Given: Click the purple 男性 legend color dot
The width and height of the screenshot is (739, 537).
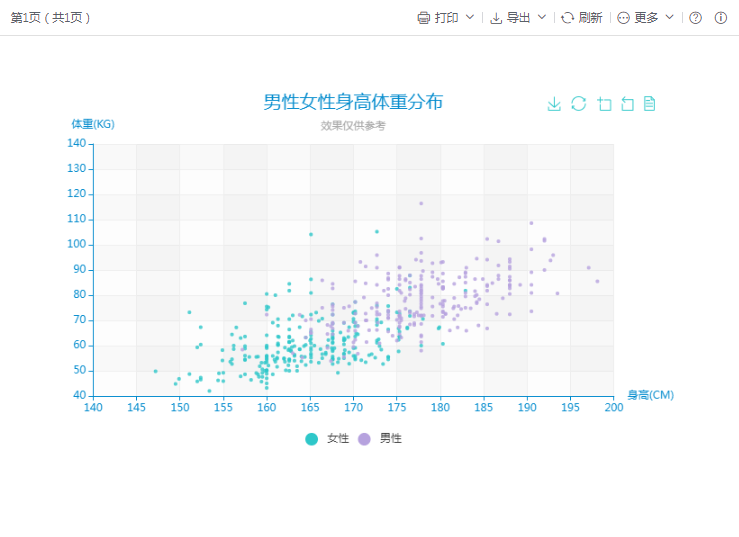Looking at the screenshot, I should point(365,439).
